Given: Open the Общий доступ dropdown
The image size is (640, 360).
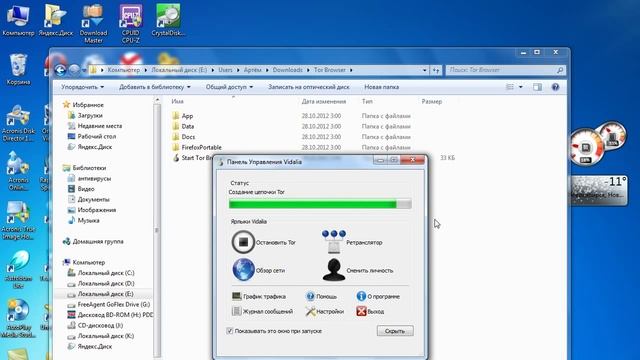Looking at the screenshot, I should (229, 87).
